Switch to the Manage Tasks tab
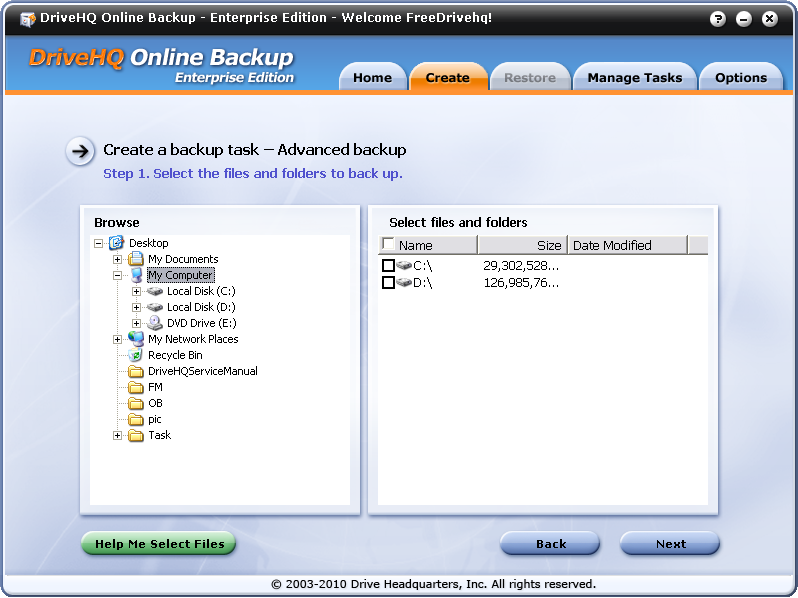 [x=634, y=78]
